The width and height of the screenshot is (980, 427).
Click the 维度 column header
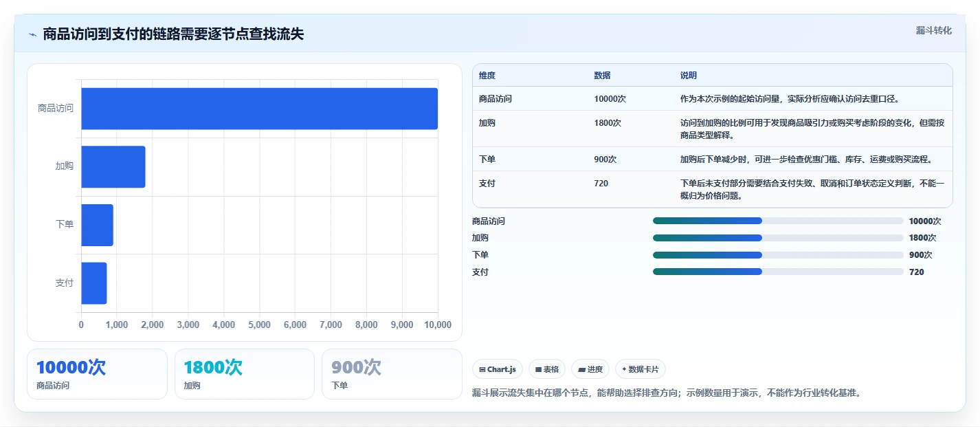pos(487,76)
